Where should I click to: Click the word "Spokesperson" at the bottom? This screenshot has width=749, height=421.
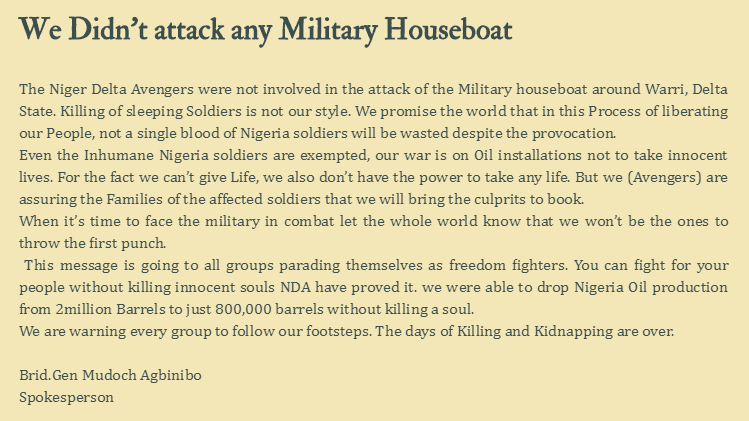click(66, 398)
